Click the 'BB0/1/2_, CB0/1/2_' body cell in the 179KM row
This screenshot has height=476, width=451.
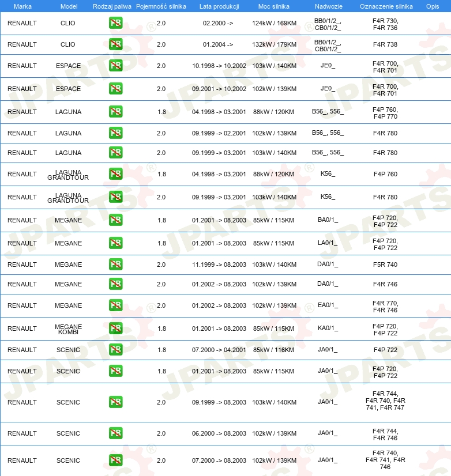click(328, 46)
